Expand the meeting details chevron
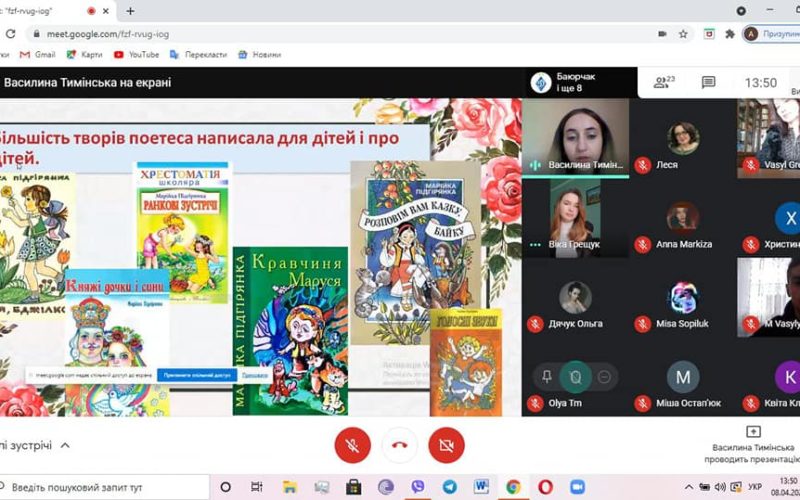 pyautogui.click(x=65, y=445)
